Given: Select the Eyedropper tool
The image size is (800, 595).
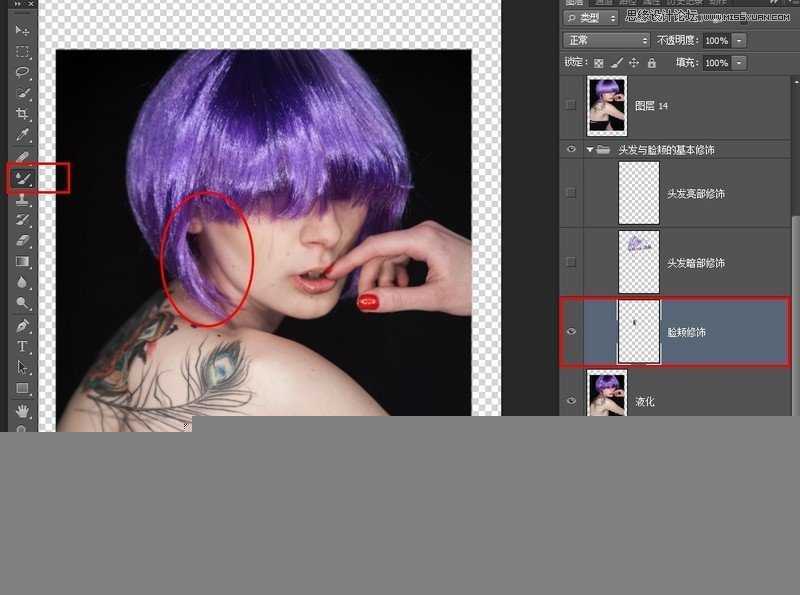Looking at the screenshot, I should 22,134.
